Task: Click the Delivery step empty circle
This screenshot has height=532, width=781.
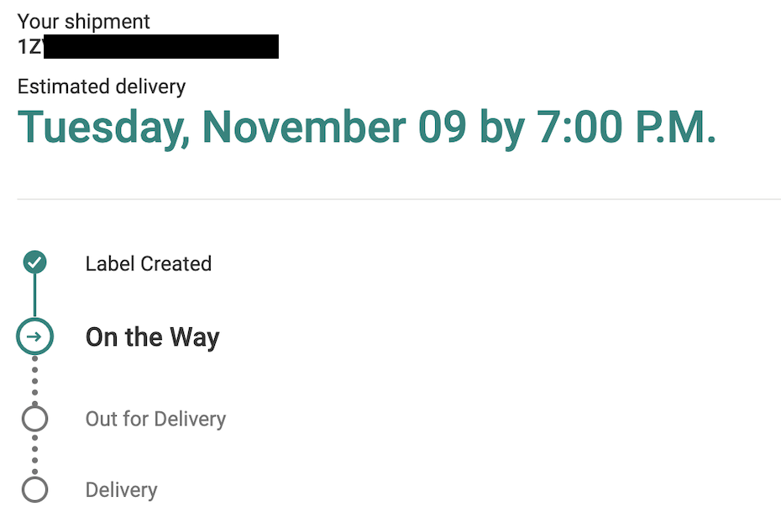Action: click(34, 489)
